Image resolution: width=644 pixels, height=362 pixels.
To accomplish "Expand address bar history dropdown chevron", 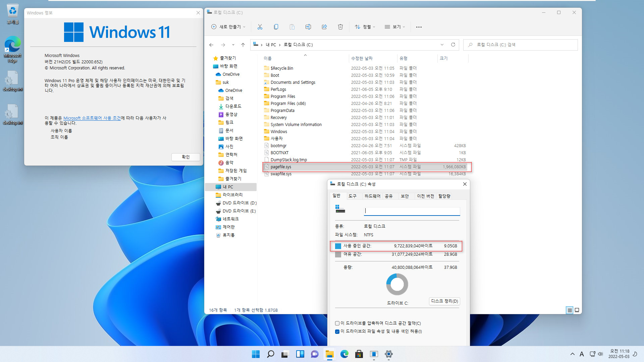I will [442, 45].
